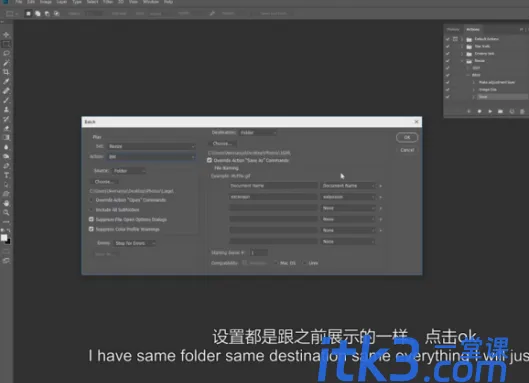This screenshot has width=529, height=383.
Task: Open the Action dropdown in Batch dialog
Action: click(151, 157)
